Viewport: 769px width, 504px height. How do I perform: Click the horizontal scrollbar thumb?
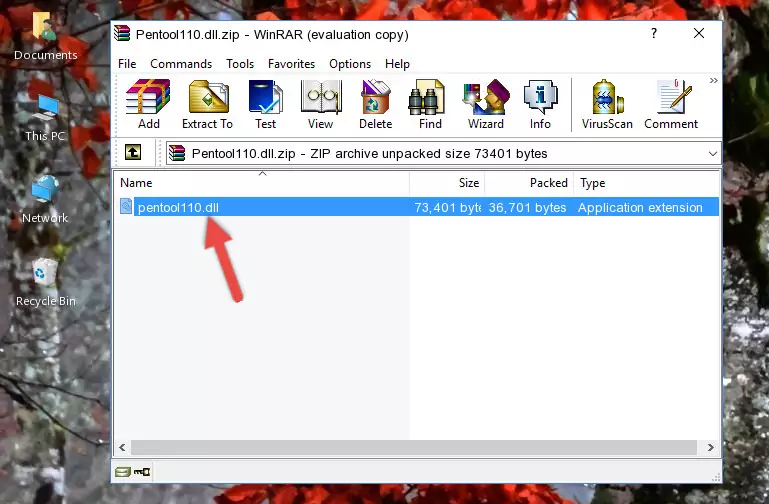[x=413, y=447]
